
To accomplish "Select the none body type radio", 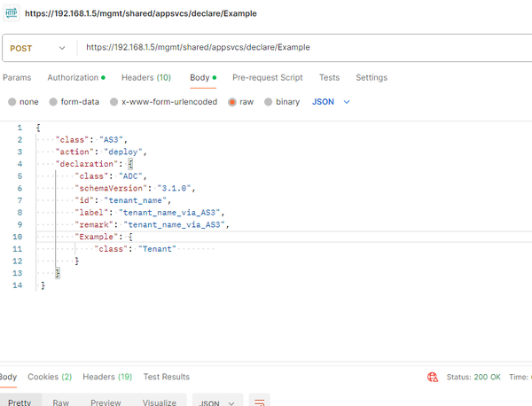I will tap(12, 102).
